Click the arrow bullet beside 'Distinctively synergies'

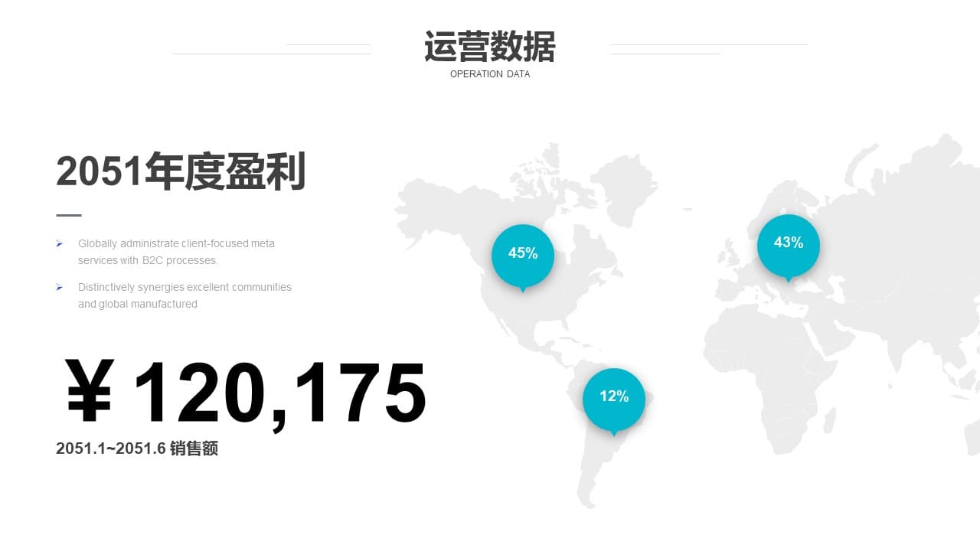pyautogui.click(x=59, y=287)
